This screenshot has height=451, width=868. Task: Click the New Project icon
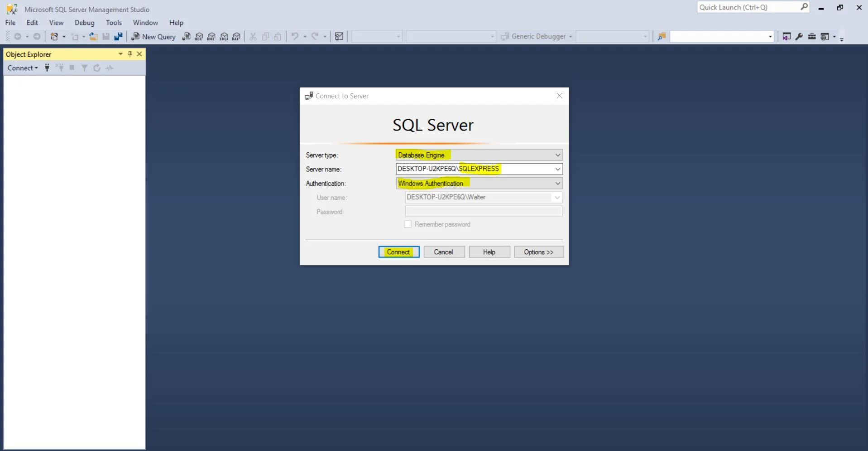tap(54, 37)
